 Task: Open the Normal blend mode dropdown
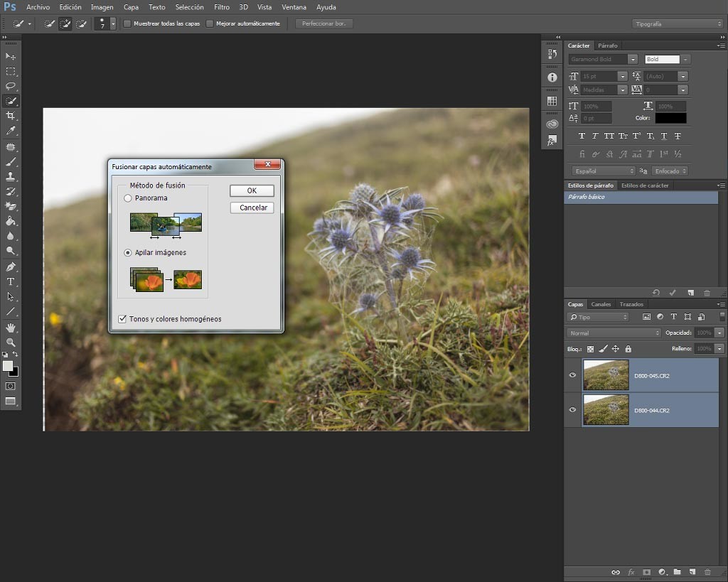(x=614, y=333)
